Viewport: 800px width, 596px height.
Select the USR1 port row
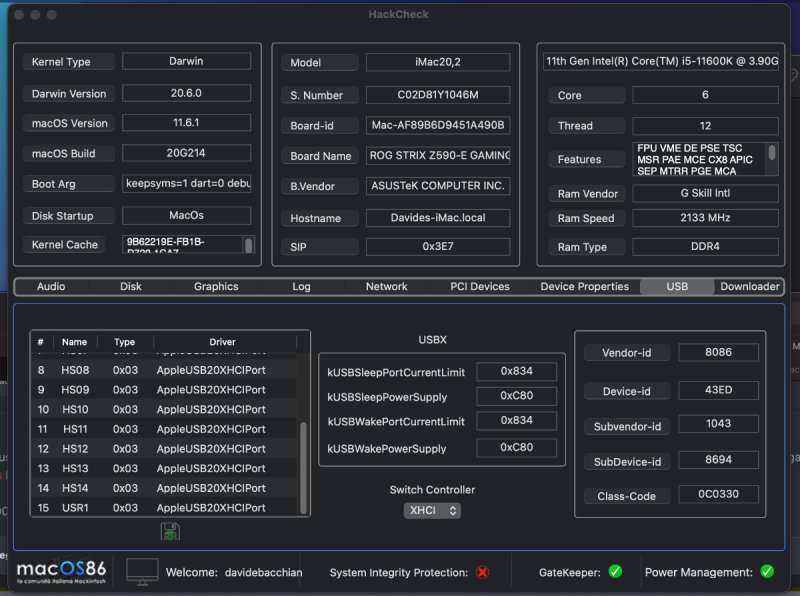click(x=164, y=508)
